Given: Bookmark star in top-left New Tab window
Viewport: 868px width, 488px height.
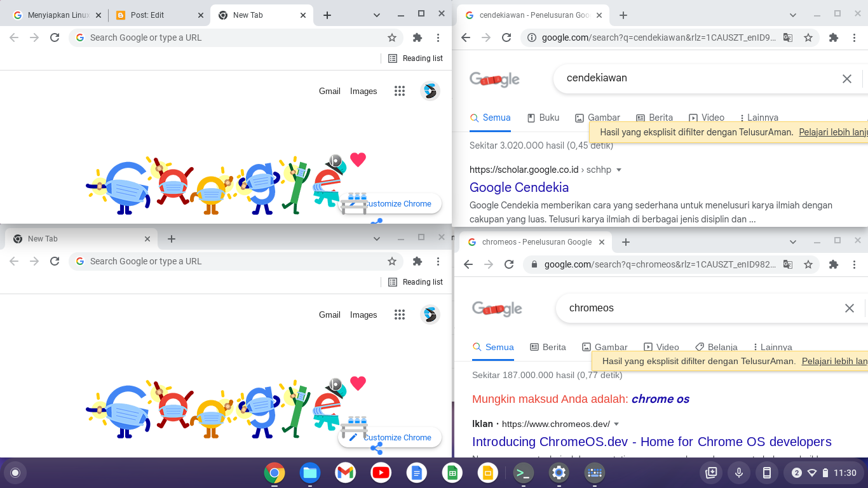Looking at the screenshot, I should 392,37.
